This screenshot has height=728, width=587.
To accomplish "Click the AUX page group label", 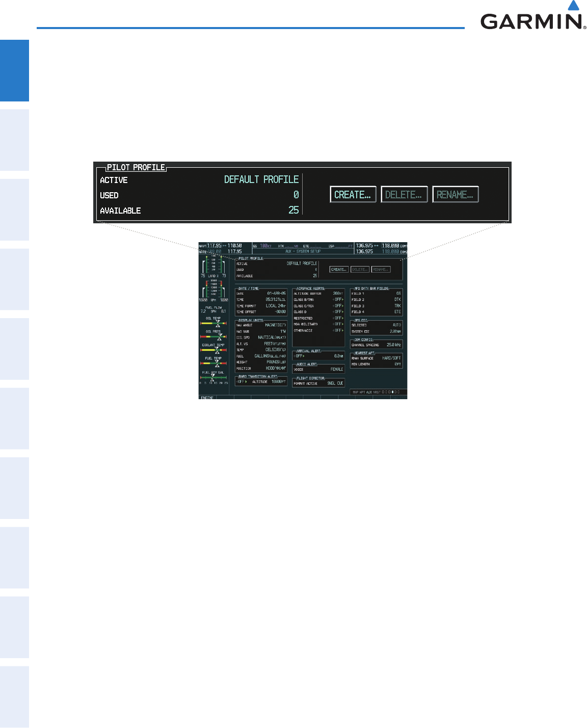I will [370, 392].
